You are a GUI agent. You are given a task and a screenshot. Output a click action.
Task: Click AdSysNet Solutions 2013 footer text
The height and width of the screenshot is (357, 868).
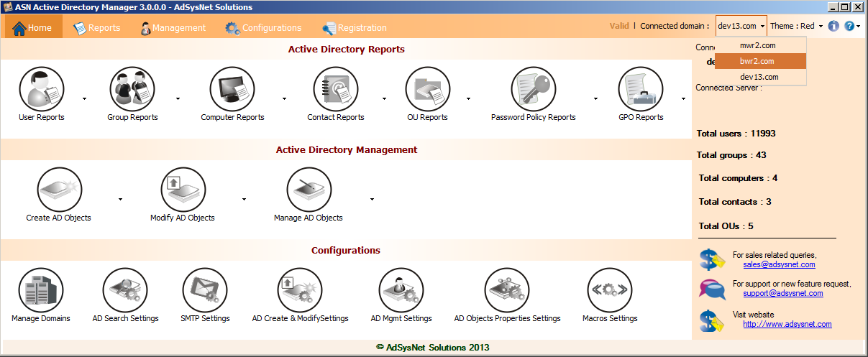pos(432,348)
